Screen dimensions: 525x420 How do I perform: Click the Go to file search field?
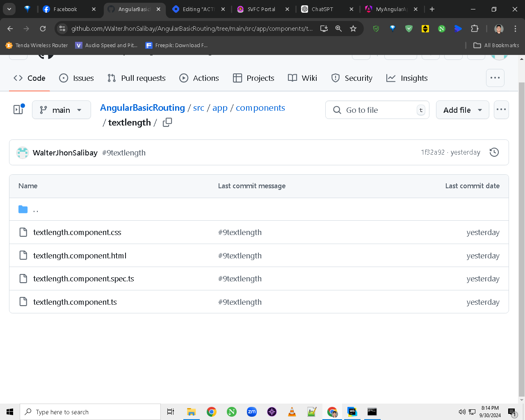click(377, 110)
